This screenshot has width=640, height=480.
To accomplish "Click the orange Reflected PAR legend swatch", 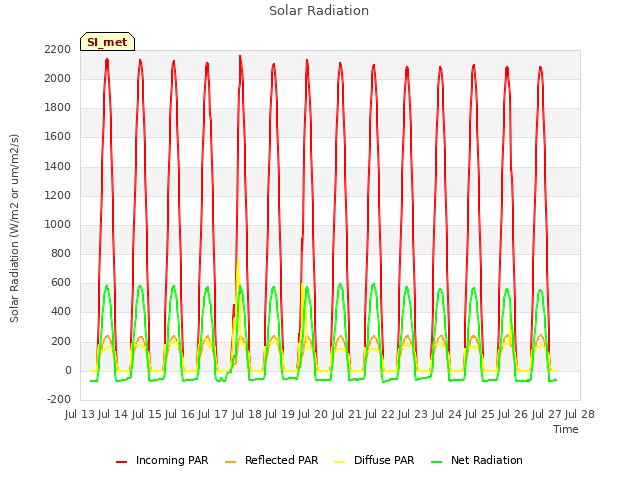I will (x=231, y=462).
